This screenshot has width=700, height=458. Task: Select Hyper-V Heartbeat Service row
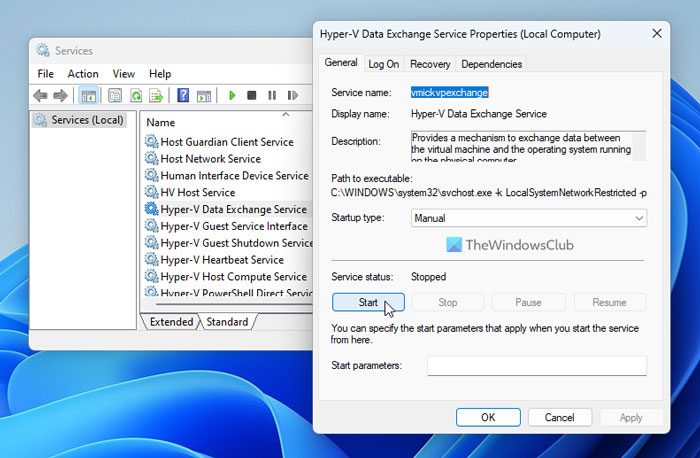point(227,259)
